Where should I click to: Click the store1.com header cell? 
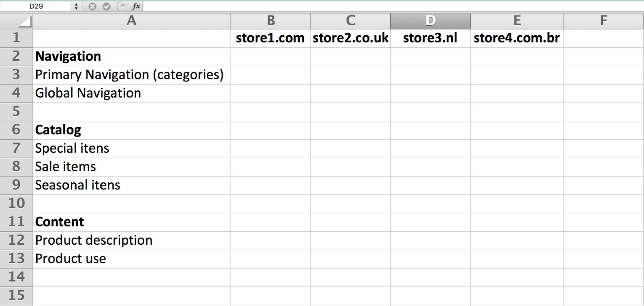pos(270,38)
